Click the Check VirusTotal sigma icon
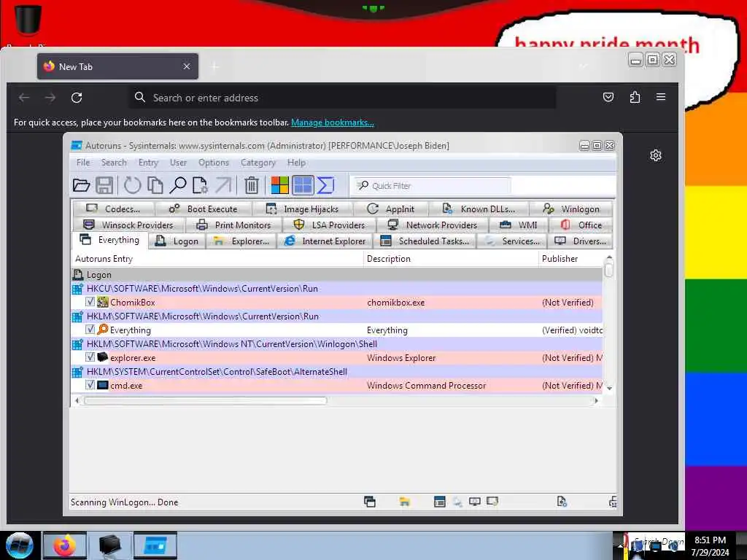The width and height of the screenshot is (747, 560). point(325,185)
